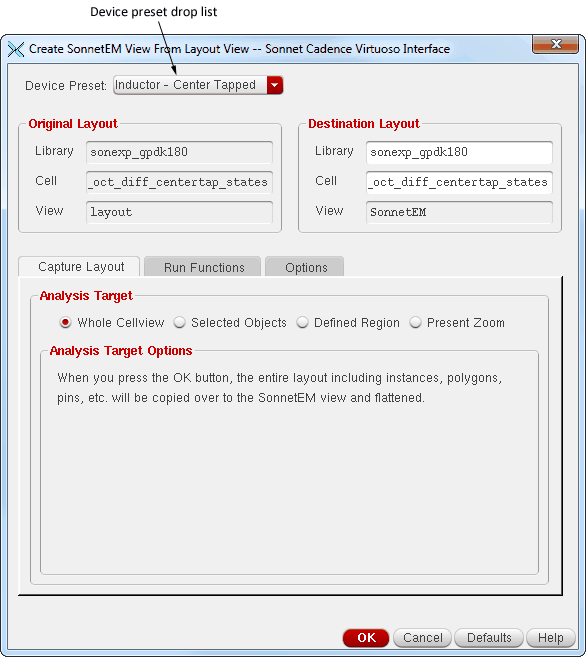586x657 pixels.
Task: Confirm with the red OK button
Action: point(366,637)
